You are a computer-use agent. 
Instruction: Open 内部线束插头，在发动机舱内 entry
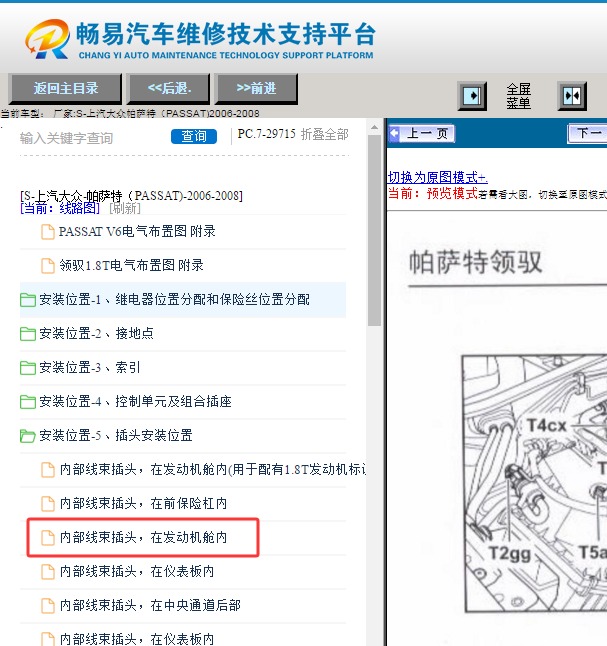(x=143, y=537)
